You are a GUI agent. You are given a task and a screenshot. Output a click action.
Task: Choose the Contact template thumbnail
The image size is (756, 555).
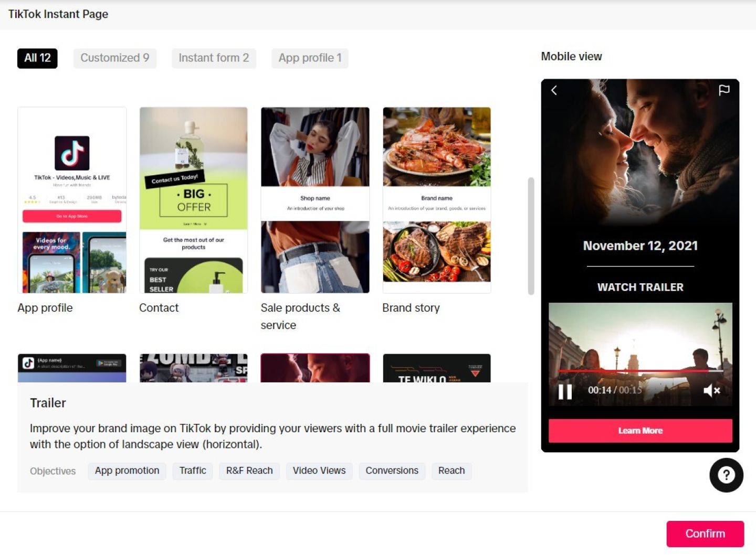tap(193, 200)
